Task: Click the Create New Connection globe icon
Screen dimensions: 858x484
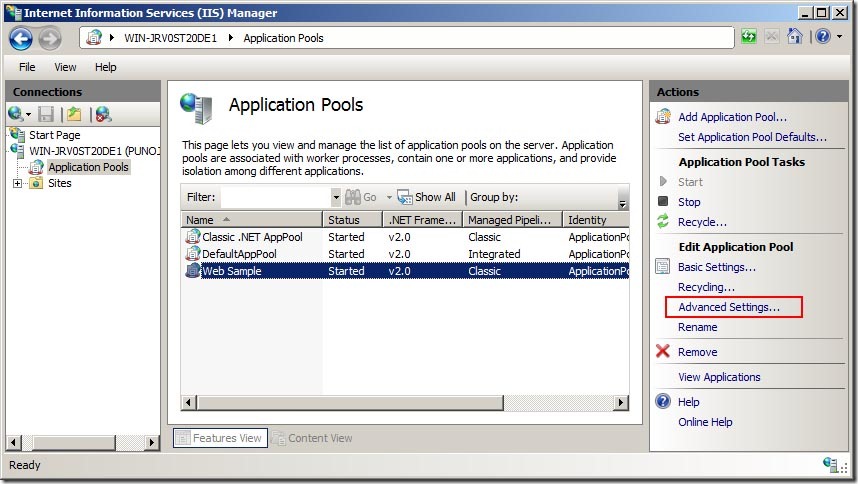Action: [x=15, y=114]
